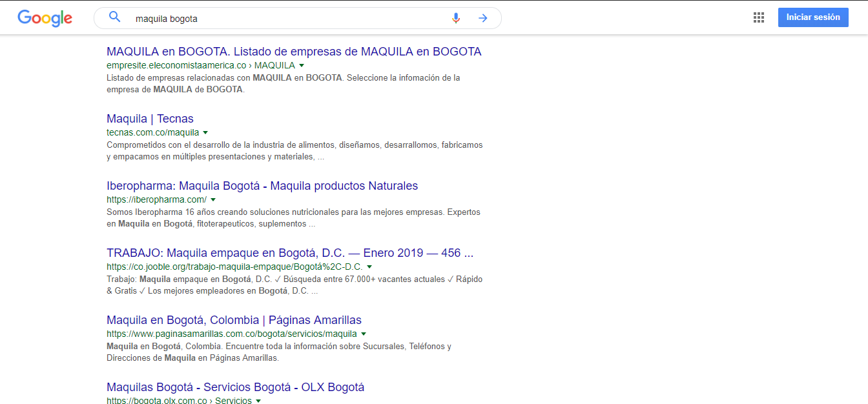Open 'TRABAJO: Maquila empaque en Bogotá' result
Screen dimensions: 868x404
pyautogui.click(x=290, y=253)
